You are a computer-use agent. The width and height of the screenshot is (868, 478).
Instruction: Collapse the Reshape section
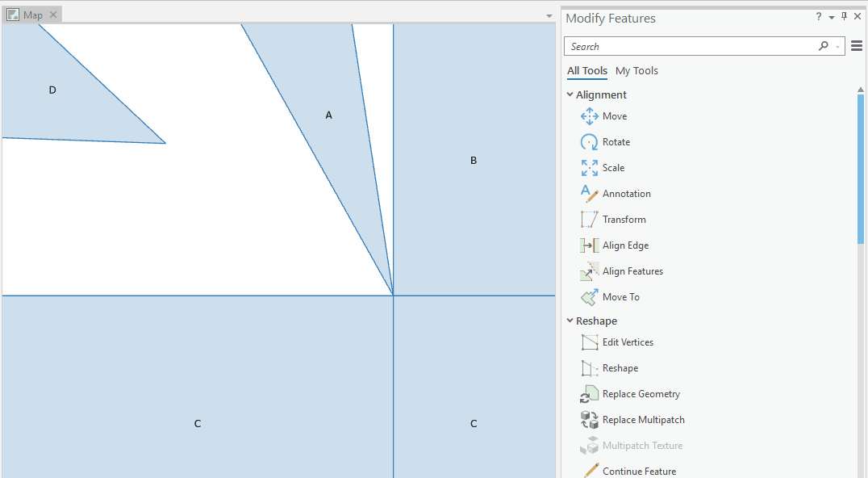click(570, 321)
